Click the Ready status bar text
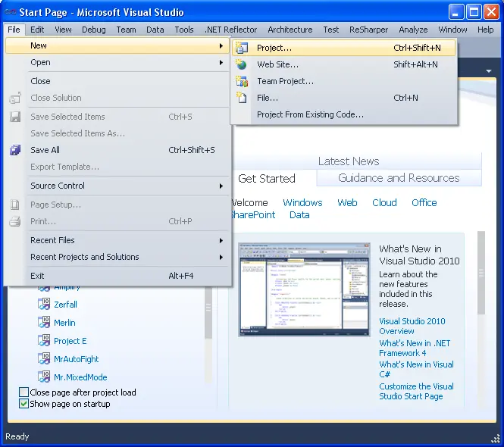 click(17, 436)
